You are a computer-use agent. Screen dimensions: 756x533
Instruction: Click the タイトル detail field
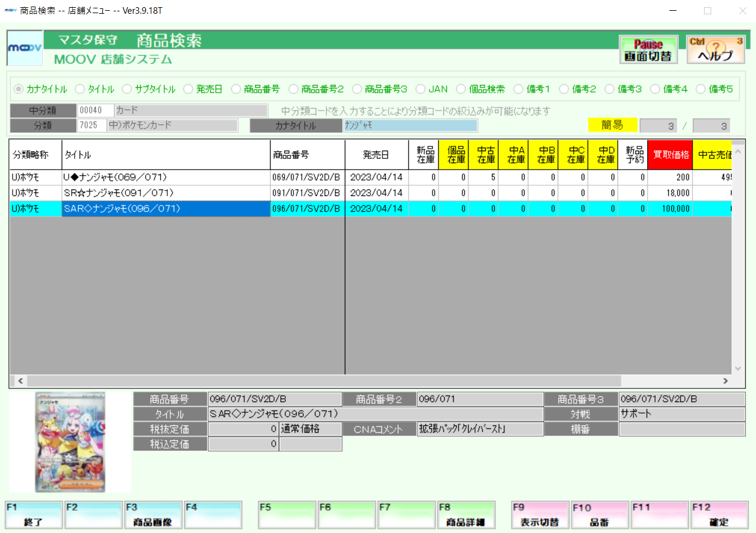pyautogui.click(x=375, y=414)
